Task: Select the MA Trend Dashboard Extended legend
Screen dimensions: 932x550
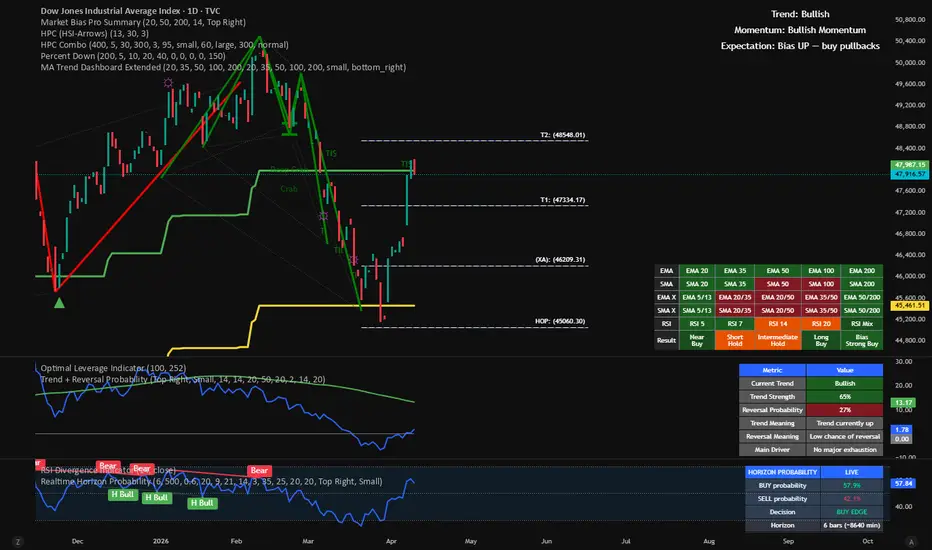Action: pos(223,67)
